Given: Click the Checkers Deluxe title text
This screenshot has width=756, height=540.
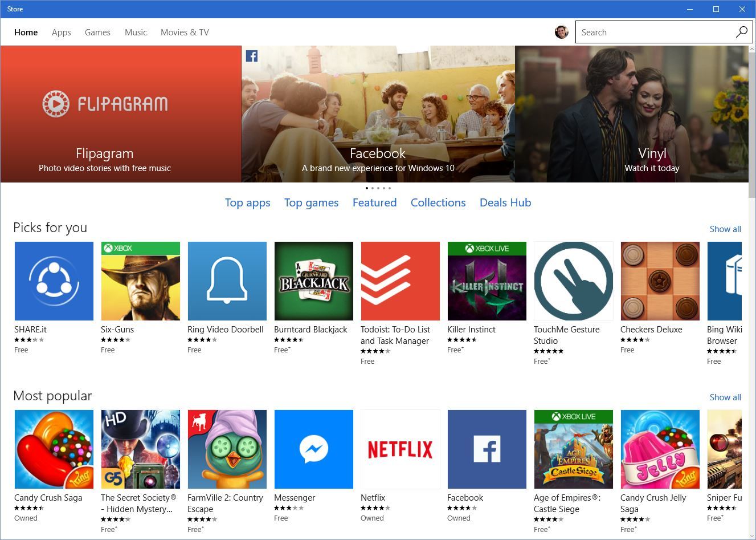Looking at the screenshot, I should click(x=651, y=330).
